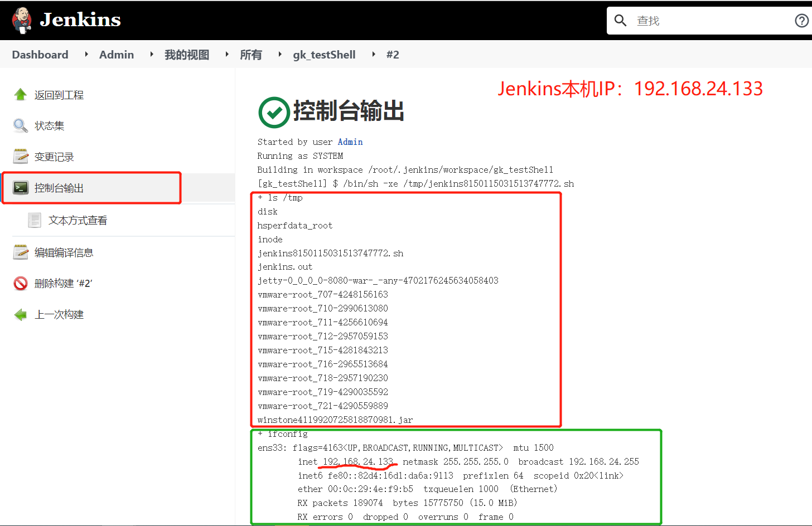Open the search help question-mark icon
Screen dimensions: 812x526
click(x=801, y=21)
